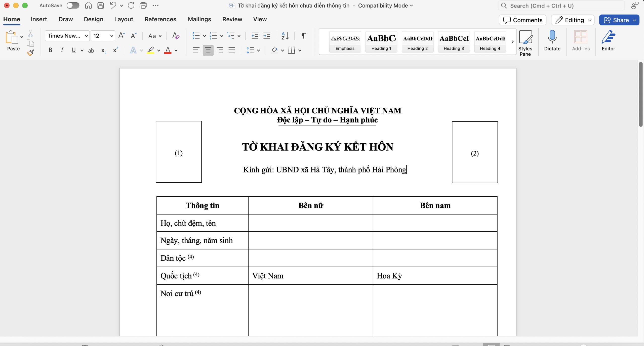Decrease font size with small A
This screenshot has height=346, width=644.
pyautogui.click(x=134, y=36)
